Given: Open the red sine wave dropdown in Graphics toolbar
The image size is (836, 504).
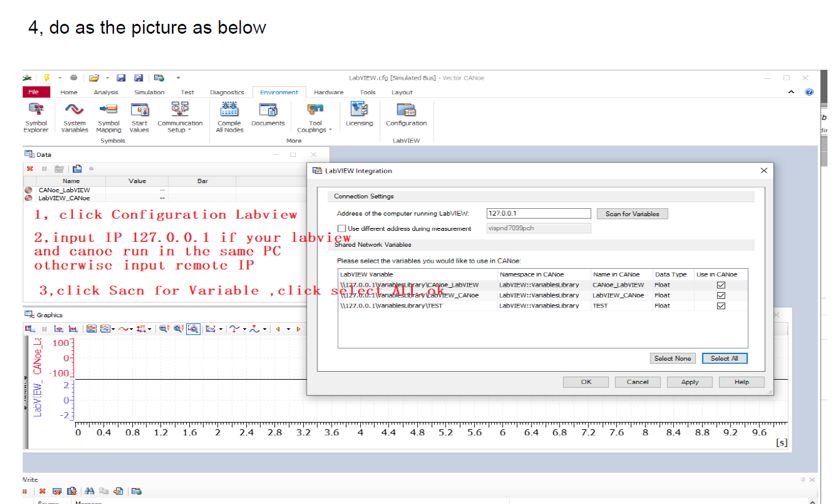Looking at the screenshot, I should click(x=130, y=329).
